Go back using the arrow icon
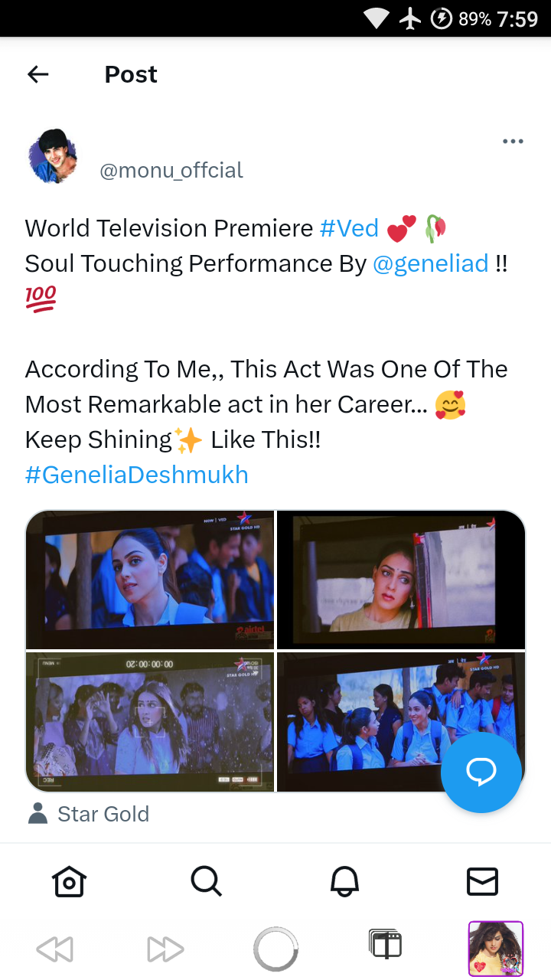 coord(37,74)
